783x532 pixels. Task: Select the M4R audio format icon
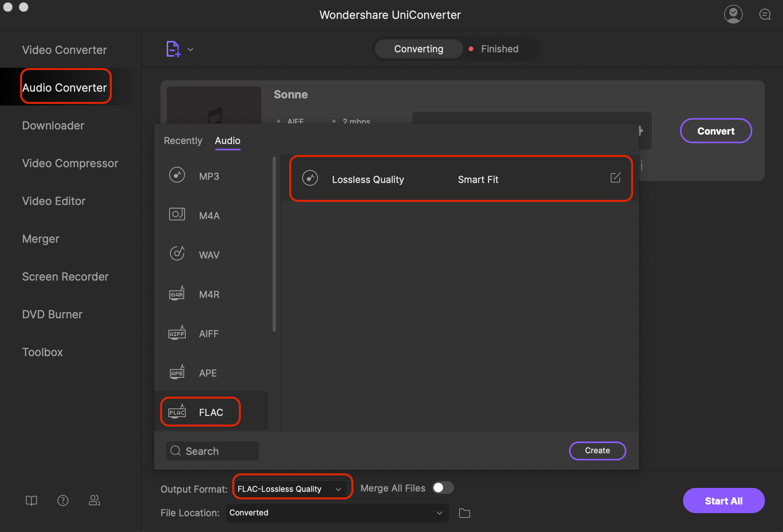tap(177, 293)
